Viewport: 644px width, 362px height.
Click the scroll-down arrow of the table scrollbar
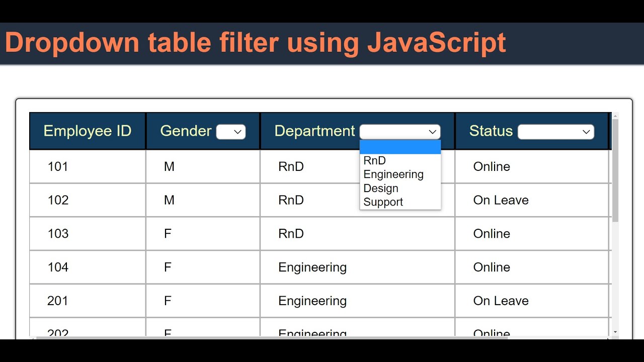pyautogui.click(x=615, y=332)
